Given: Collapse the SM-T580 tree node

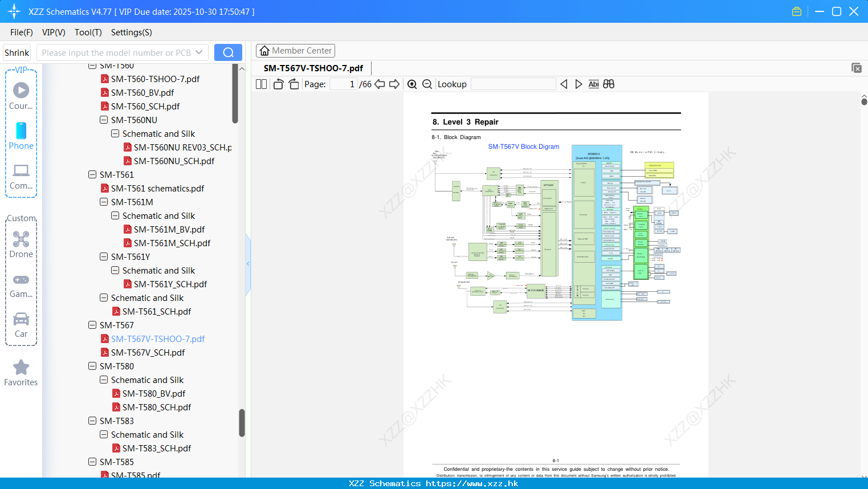Looking at the screenshot, I should (92, 366).
